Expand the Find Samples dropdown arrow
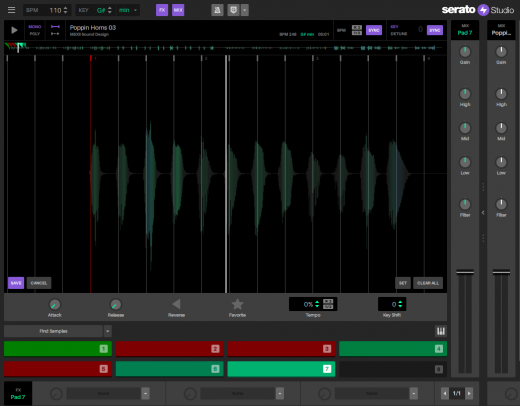Viewport: 520px width, 406px height. click(x=107, y=331)
